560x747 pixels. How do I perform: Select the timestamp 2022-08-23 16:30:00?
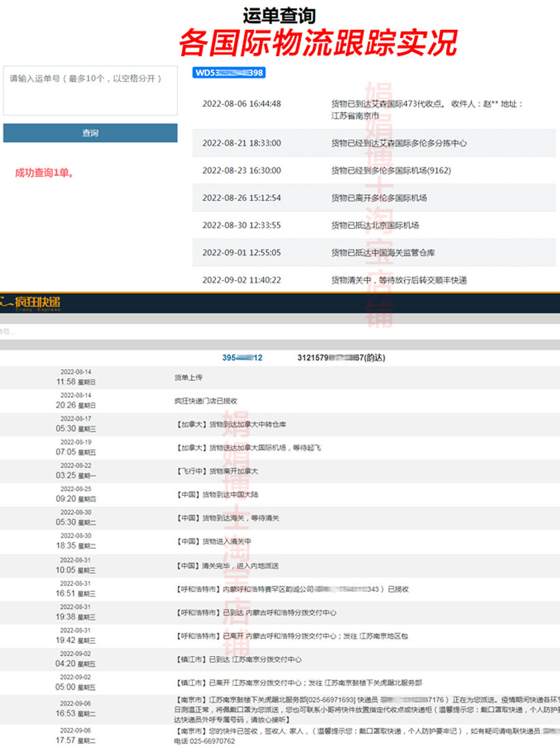[x=241, y=171]
